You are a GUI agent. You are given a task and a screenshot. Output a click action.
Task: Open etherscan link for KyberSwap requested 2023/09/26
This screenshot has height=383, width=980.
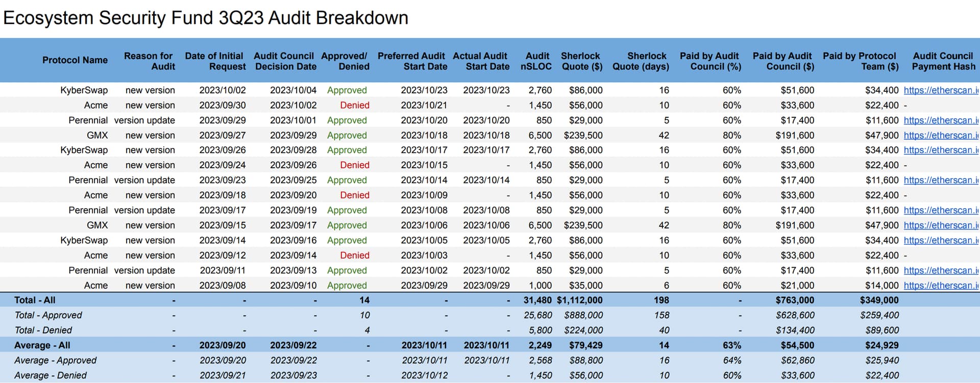[942, 150]
